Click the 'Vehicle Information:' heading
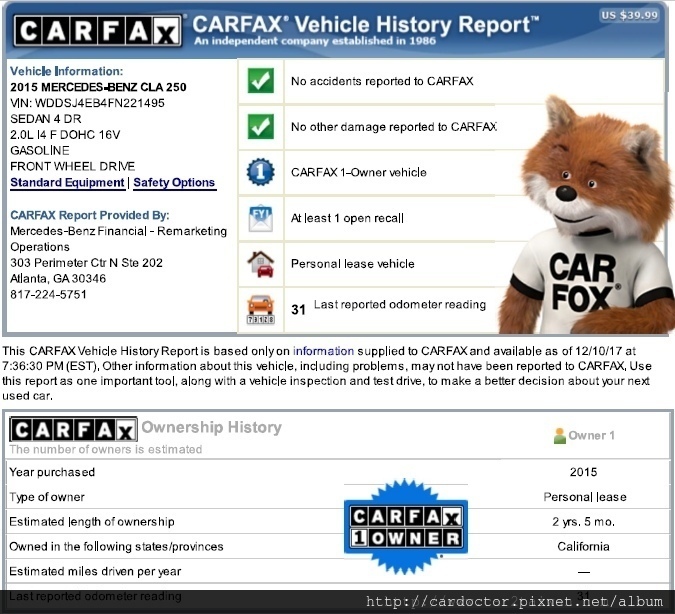The height and width of the screenshot is (614, 675). (66, 71)
